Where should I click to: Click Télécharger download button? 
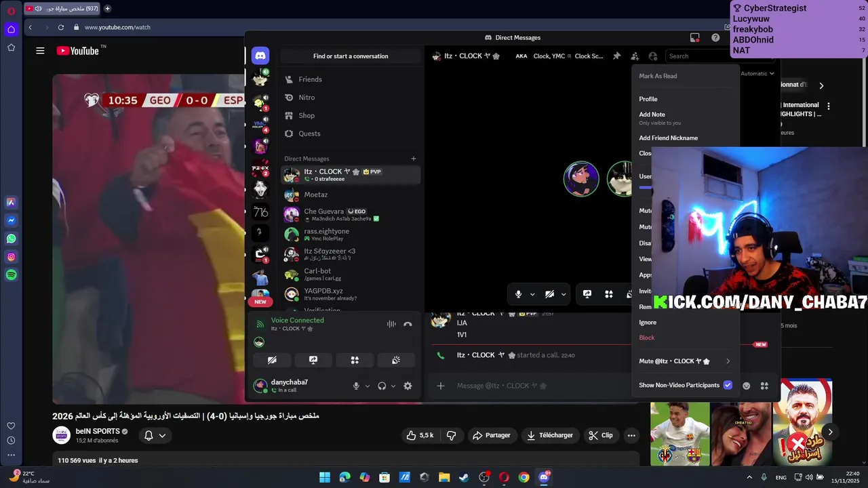(550, 435)
